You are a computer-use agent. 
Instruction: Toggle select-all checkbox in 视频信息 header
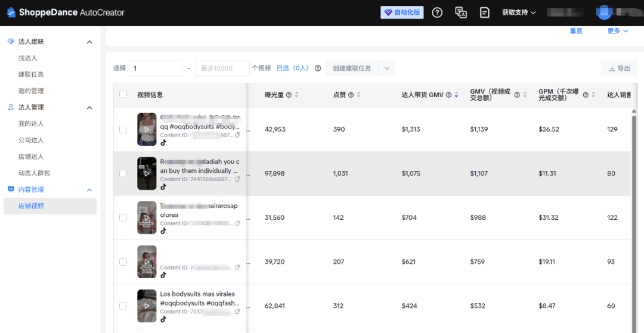point(123,94)
